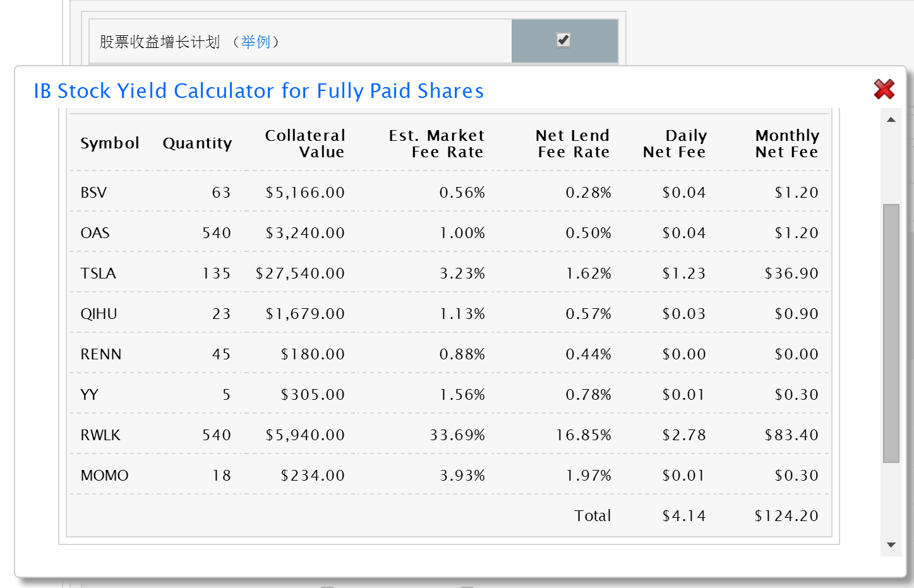Click the dialog title heading text
Image resolution: width=914 pixels, height=588 pixels.
tap(258, 91)
